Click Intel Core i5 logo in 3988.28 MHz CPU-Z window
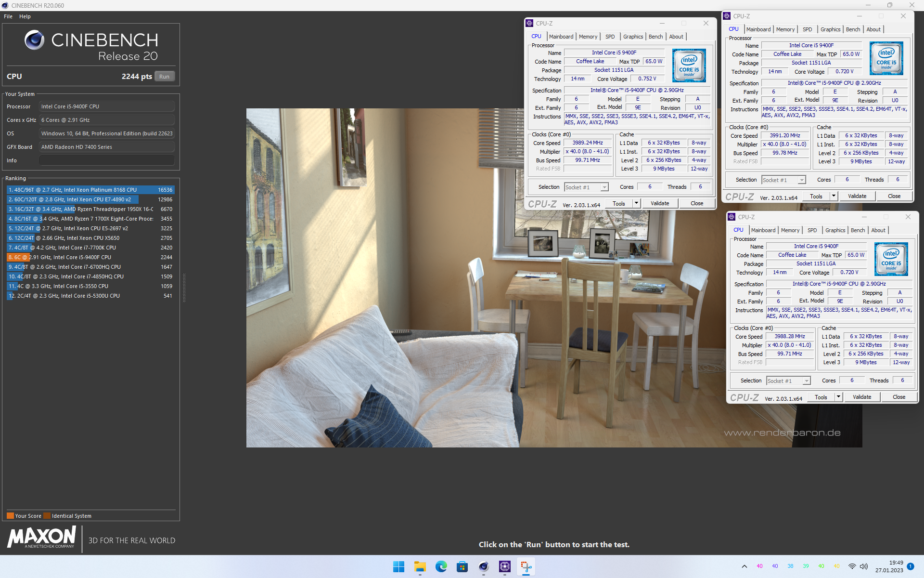Viewport: 924px width, 578px height. [891, 259]
